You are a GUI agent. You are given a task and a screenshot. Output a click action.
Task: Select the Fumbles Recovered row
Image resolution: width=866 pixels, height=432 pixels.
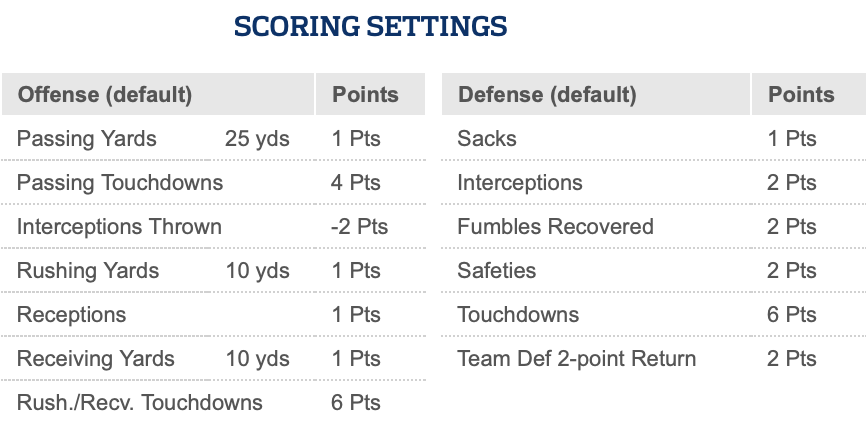[x=654, y=226]
